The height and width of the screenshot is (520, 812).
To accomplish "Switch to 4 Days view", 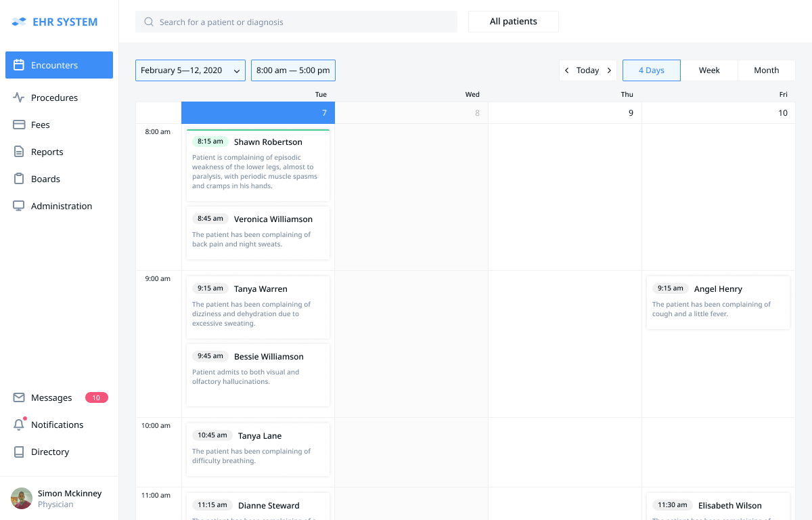I will tap(652, 70).
